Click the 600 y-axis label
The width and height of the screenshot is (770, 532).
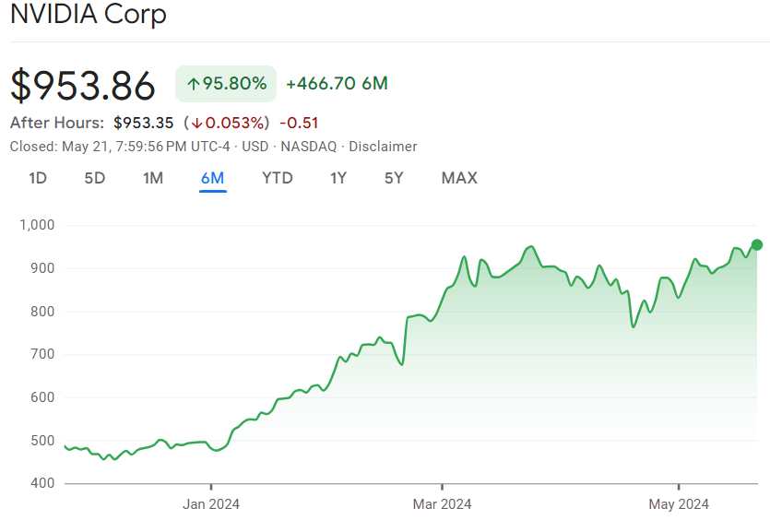pos(42,397)
